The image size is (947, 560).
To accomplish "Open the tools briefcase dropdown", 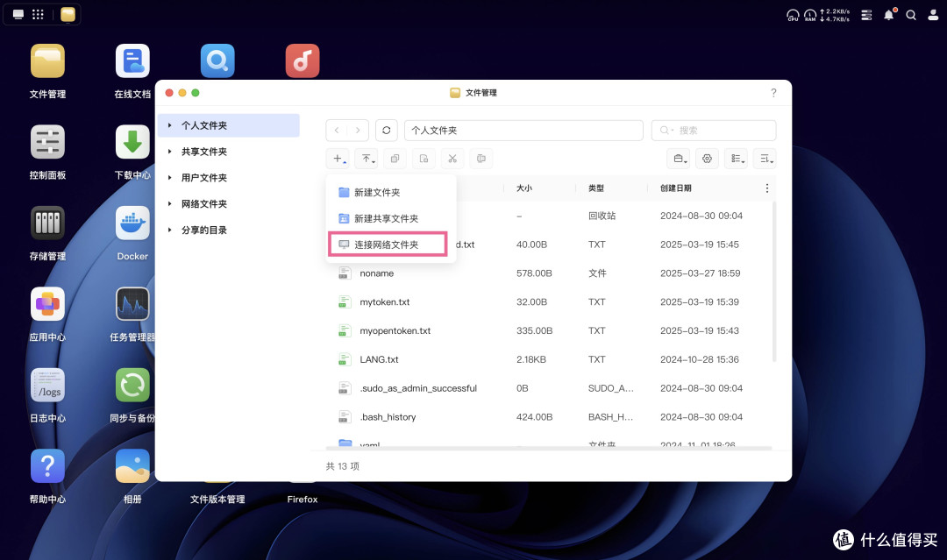I will tap(679, 159).
